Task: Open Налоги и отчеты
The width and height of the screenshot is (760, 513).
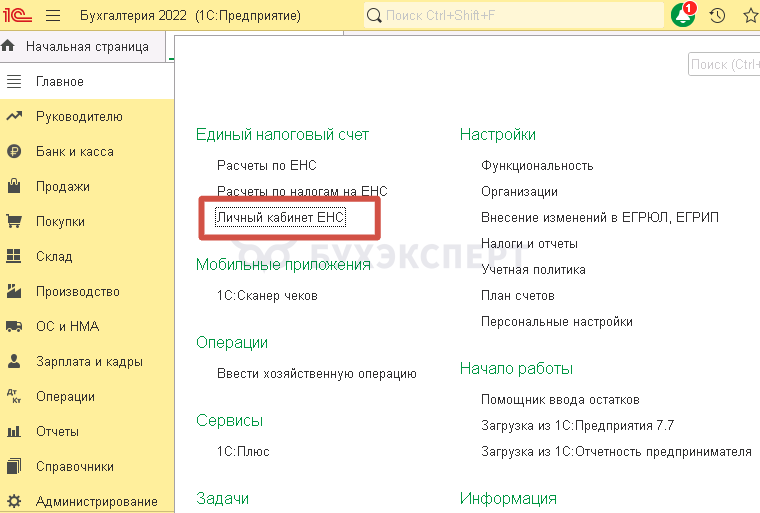Action: point(529,243)
